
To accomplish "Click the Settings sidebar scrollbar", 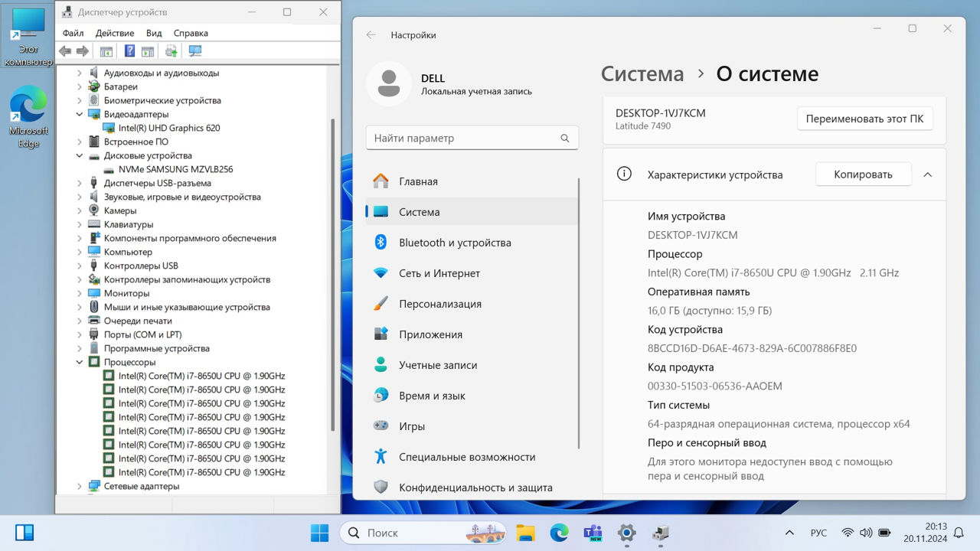I will tap(580, 314).
